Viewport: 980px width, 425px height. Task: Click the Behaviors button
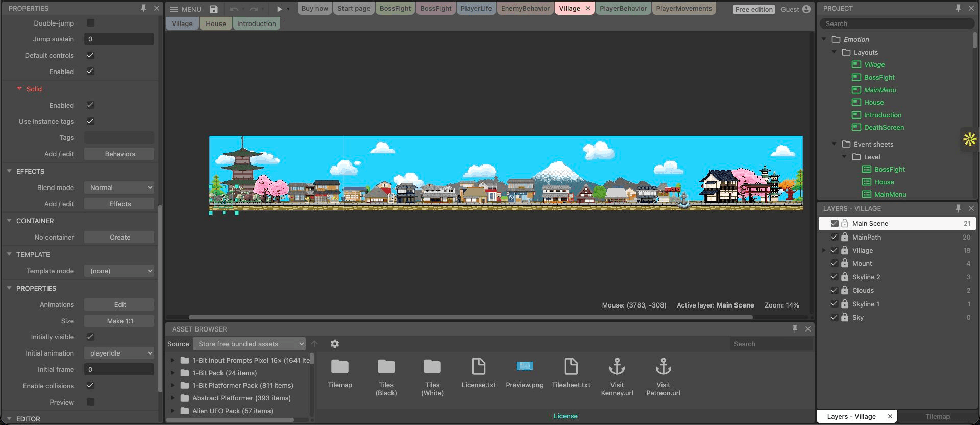pos(119,154)
